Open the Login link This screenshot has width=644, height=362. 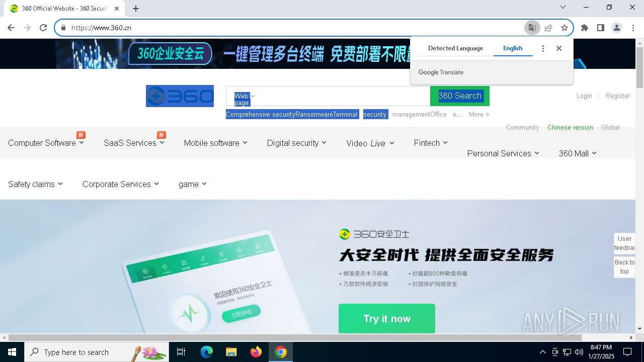tap(584, 96)
